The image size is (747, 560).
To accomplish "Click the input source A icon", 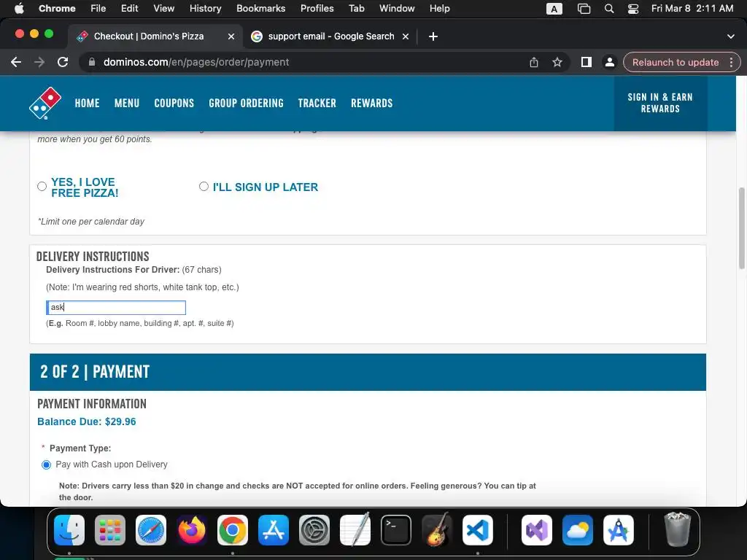I will [x=554, y=9].
